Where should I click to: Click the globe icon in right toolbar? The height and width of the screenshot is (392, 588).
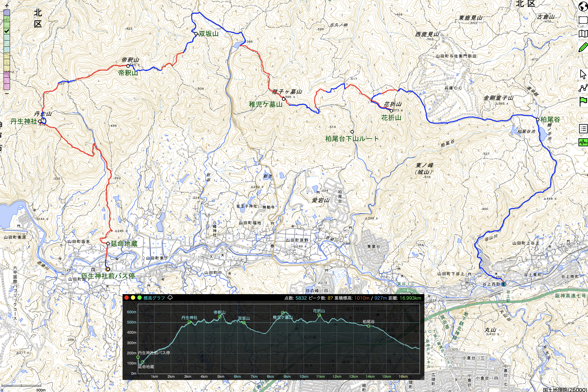(x=583, y=6)
